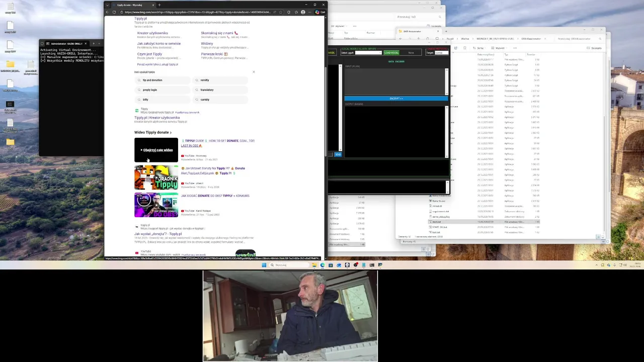Viewport: 644px width, 362px height.
Task: Open 'Tipply.pl | Kreator użytkownika' result
Action: click(x=157, y=118)
